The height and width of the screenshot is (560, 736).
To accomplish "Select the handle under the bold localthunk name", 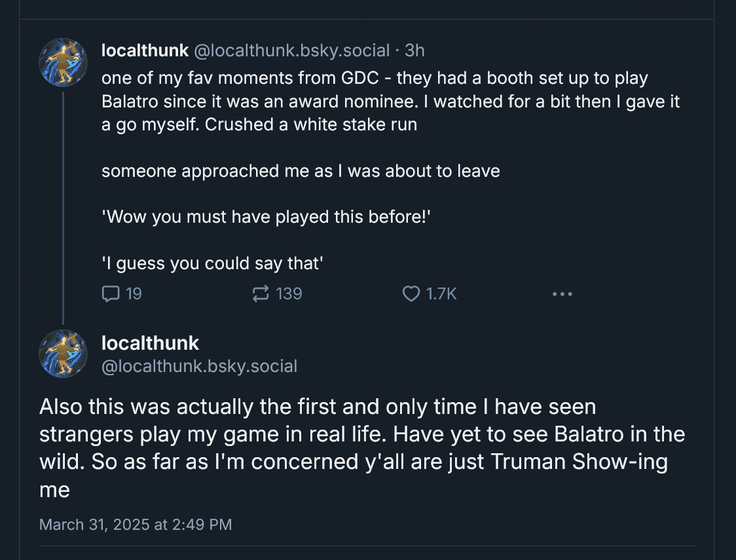I will pos(199,366).
